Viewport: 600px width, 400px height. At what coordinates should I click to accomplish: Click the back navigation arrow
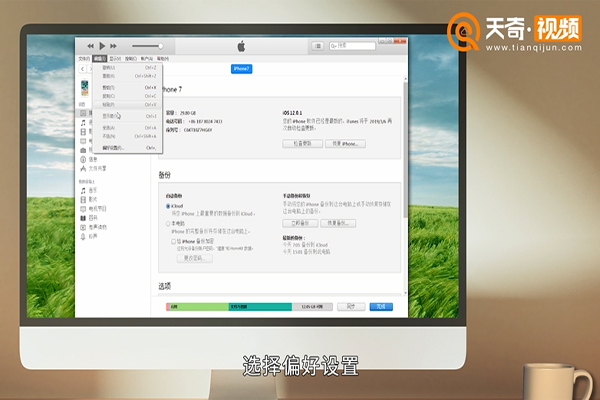coord(83,69)
